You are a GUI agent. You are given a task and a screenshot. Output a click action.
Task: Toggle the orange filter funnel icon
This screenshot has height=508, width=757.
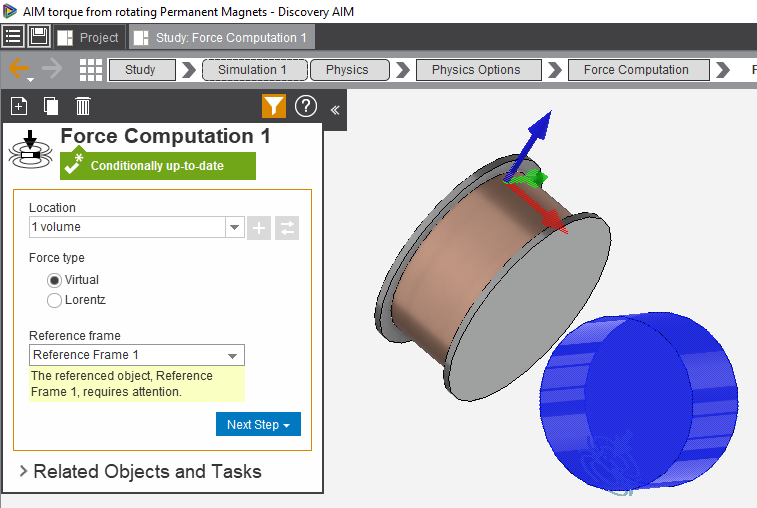[274, 106]
